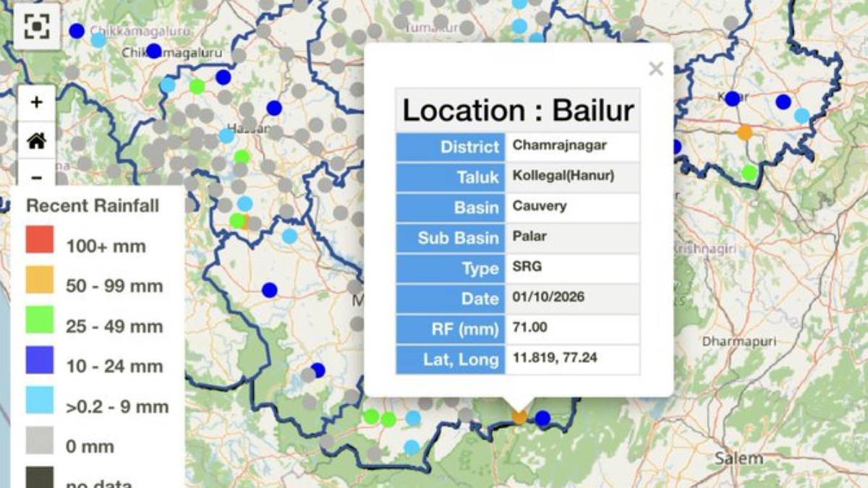This screenshot has height=488, width=868.
Task: Reset map with the home icon
Action: coord(36,140)
